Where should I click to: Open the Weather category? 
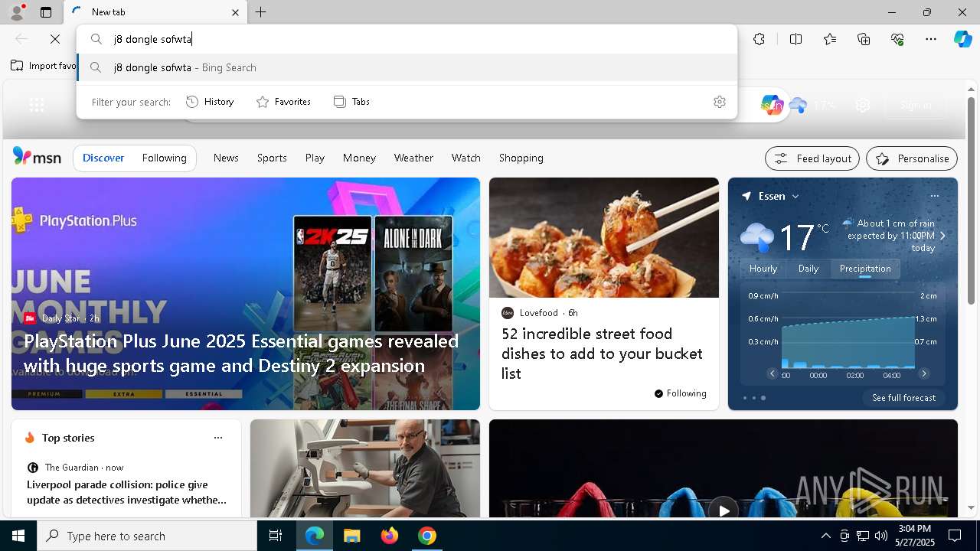[413, 158]
